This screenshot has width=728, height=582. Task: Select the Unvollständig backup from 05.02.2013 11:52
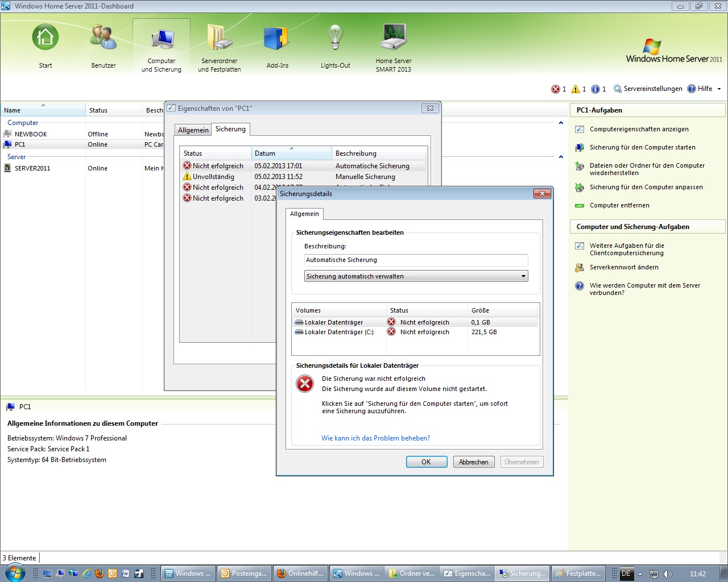click(303, 177)
